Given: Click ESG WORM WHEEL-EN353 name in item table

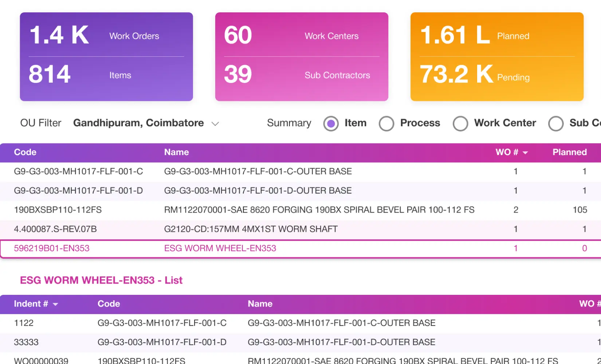Looking at the screenshot, I should click(x=220, y=248).
